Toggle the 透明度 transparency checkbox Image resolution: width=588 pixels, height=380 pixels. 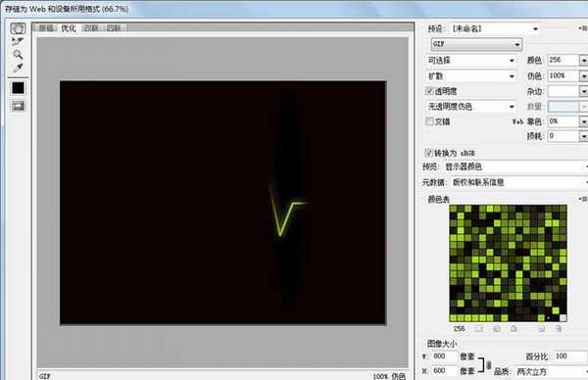429,91
